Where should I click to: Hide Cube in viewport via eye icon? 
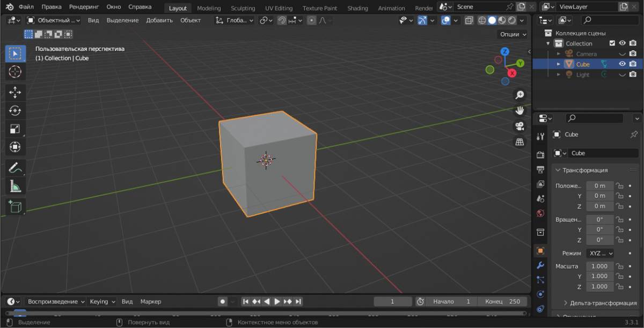tap(623, 64)
